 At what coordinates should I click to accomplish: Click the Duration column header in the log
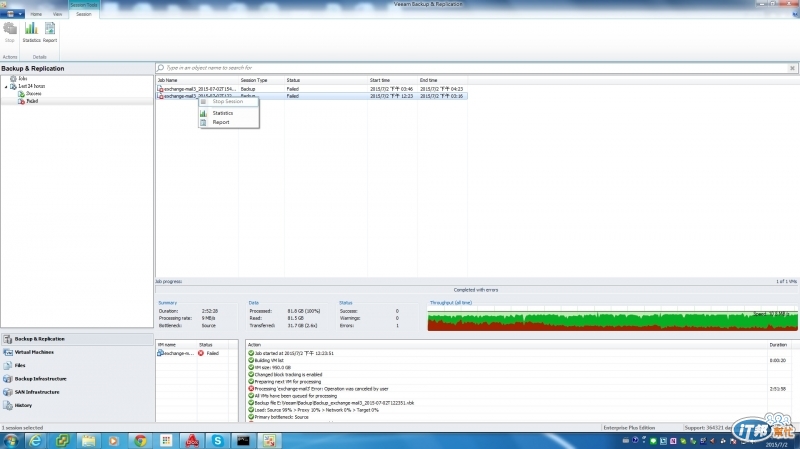pos(778,345)
